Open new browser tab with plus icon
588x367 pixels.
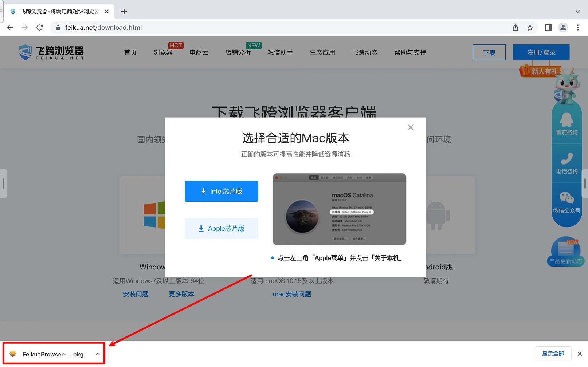(x=124, y=12)
